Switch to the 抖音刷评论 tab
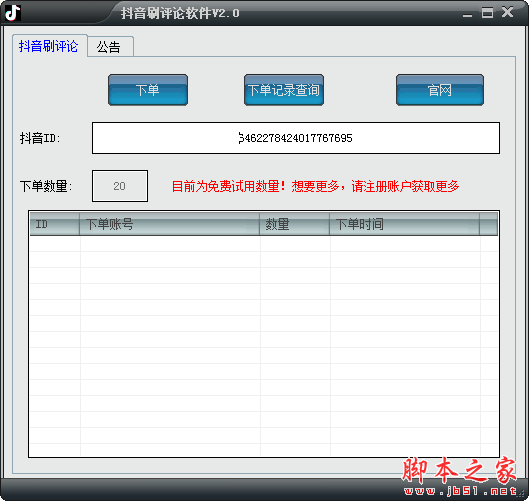This screenshot has width=529, height=502. pyautogui.click(x=49, y=46)
